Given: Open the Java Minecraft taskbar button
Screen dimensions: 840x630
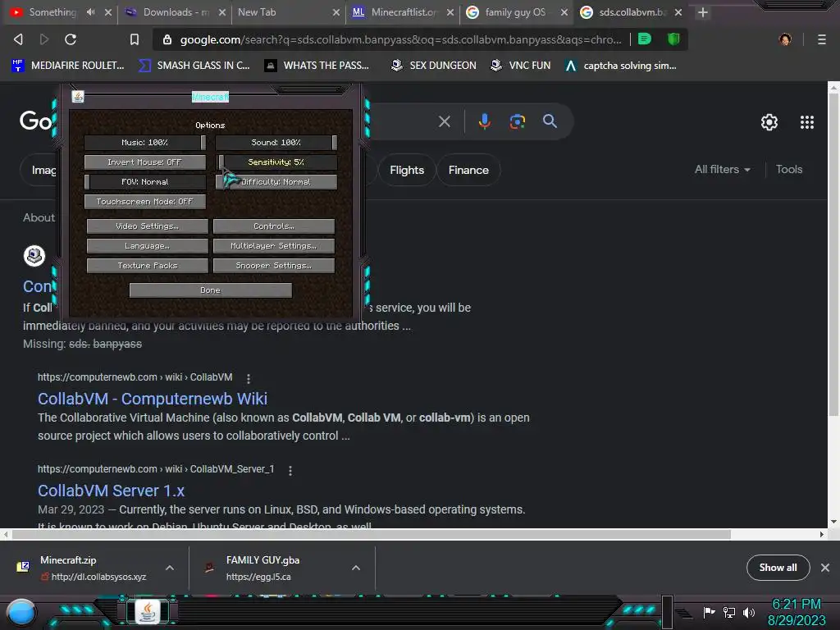Looking at the screenshot, I should click(x=148, y=611).
